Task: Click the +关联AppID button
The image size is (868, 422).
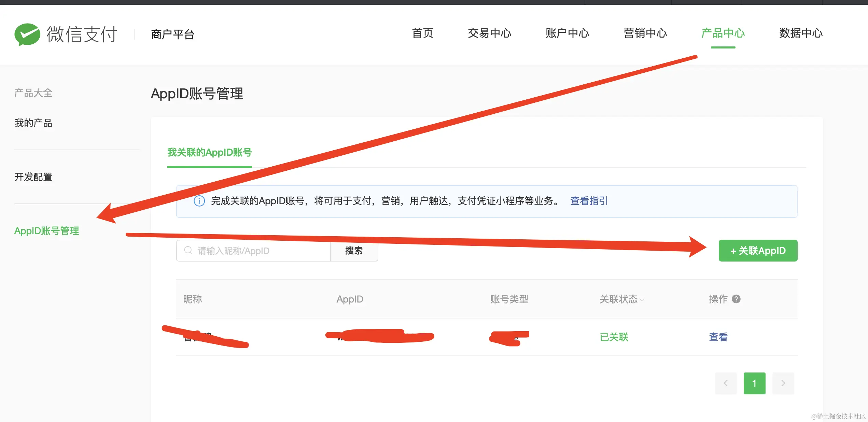Action: pos(758,251)
